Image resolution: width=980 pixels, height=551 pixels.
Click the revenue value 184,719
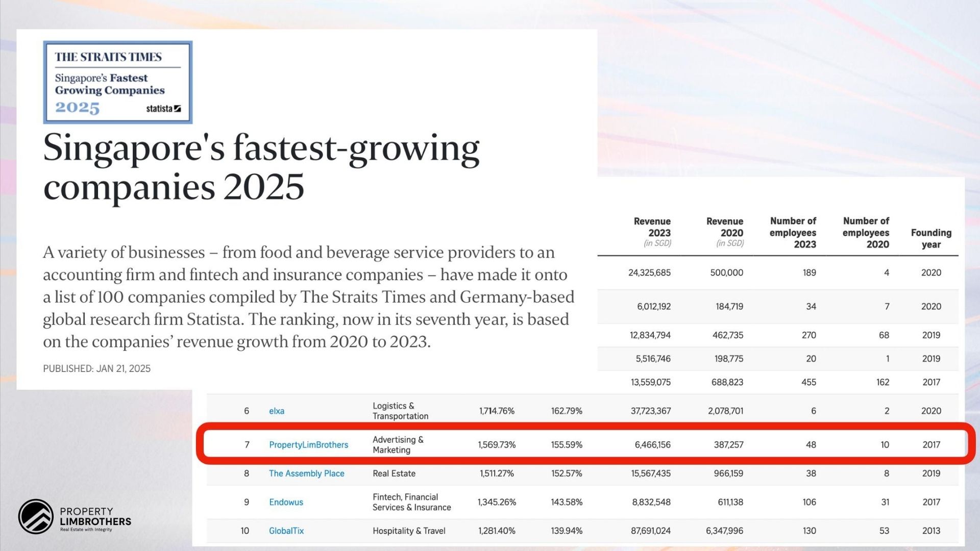coord(729,307)
